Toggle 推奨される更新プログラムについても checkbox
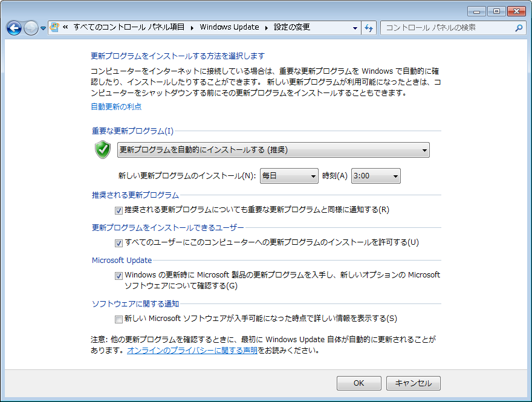The image size is (532, 402). click(x=118, y=210)
